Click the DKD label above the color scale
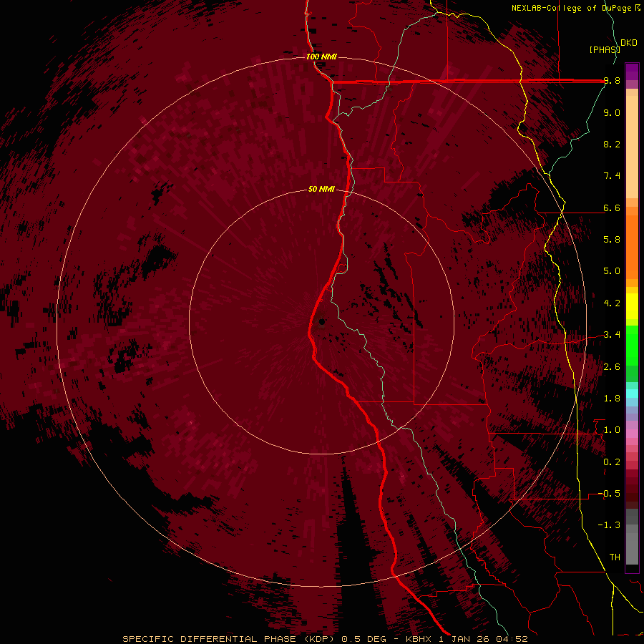The height and width of the screenshot is (644, 644). (x=629, y=43)
